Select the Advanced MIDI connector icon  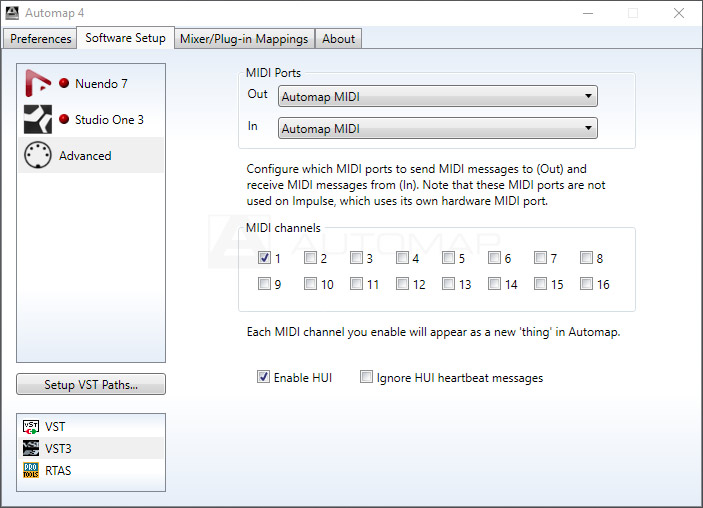(38, 156)
